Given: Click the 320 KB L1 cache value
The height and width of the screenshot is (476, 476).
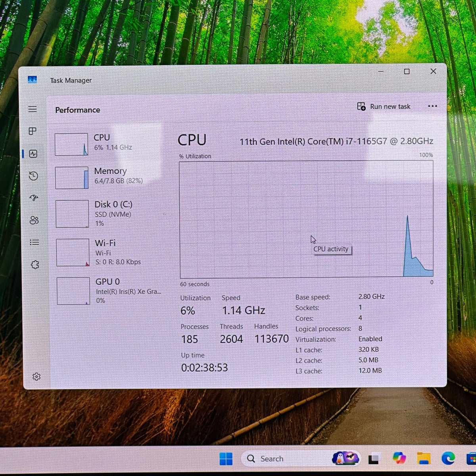Looking at the screenshot, I should pos(369,349).
